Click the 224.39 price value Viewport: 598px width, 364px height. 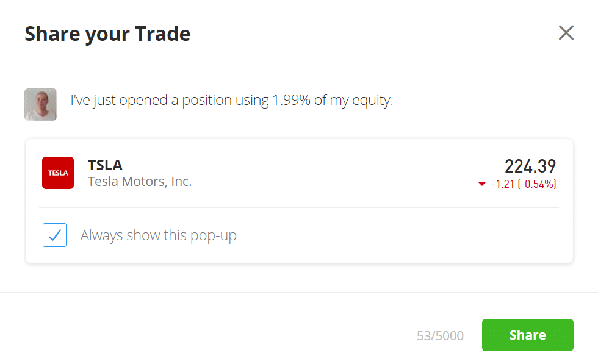click(530, 166)
